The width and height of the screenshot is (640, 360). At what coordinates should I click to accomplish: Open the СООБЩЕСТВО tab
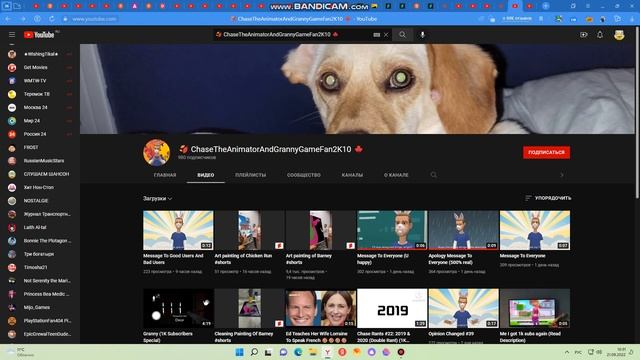point(304,175)
